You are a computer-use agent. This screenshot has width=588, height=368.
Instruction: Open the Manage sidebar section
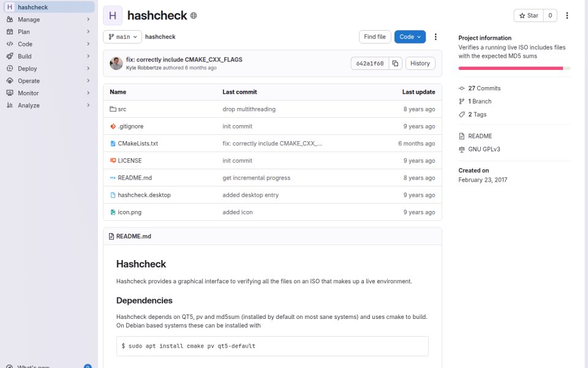click(x=49, y=20)
